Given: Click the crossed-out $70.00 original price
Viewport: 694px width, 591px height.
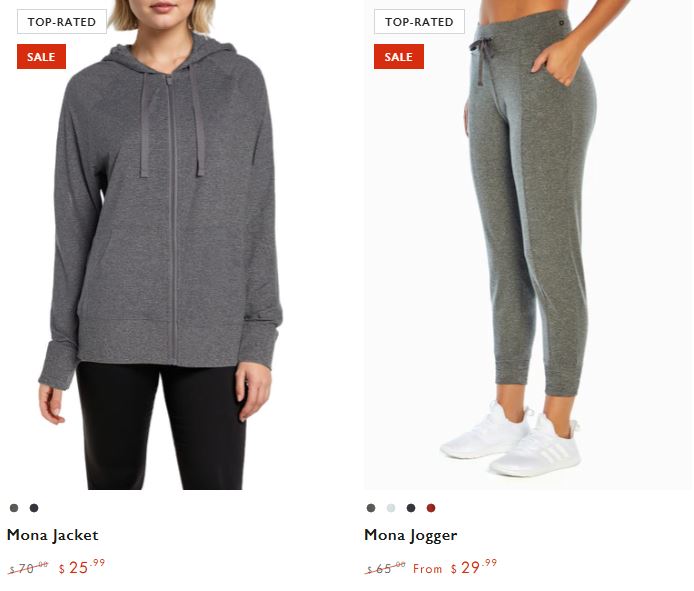Looking at the screenshot, I should 28,568.
